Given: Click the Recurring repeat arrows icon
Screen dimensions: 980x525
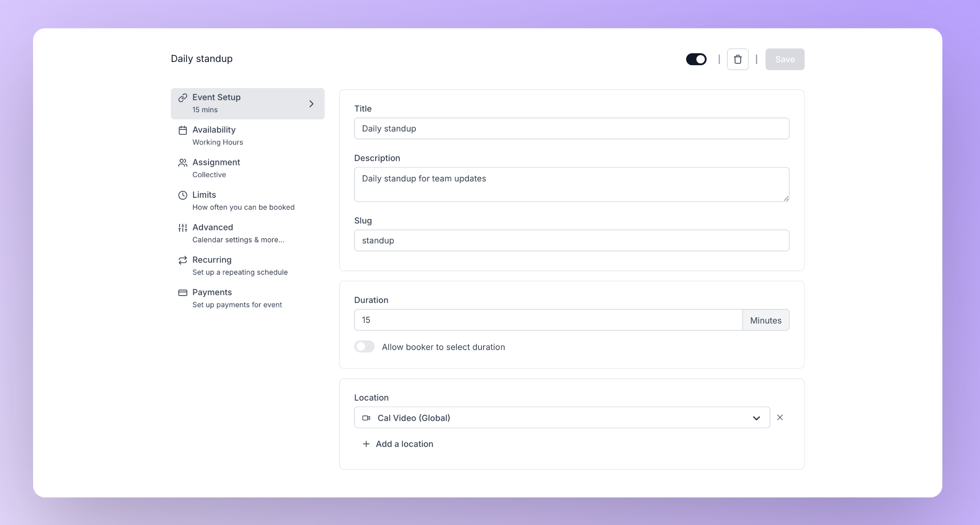Looking at the screenshot, I should 183,260.
